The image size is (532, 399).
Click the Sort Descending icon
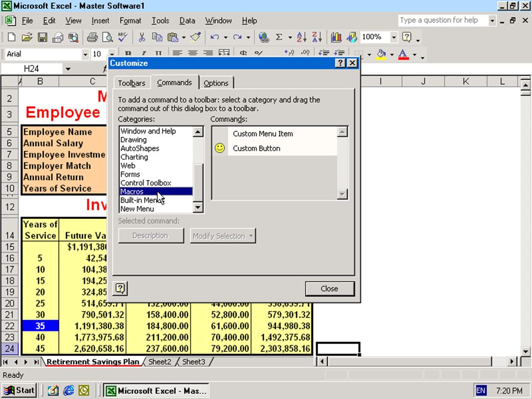click(x=317, y=37)
